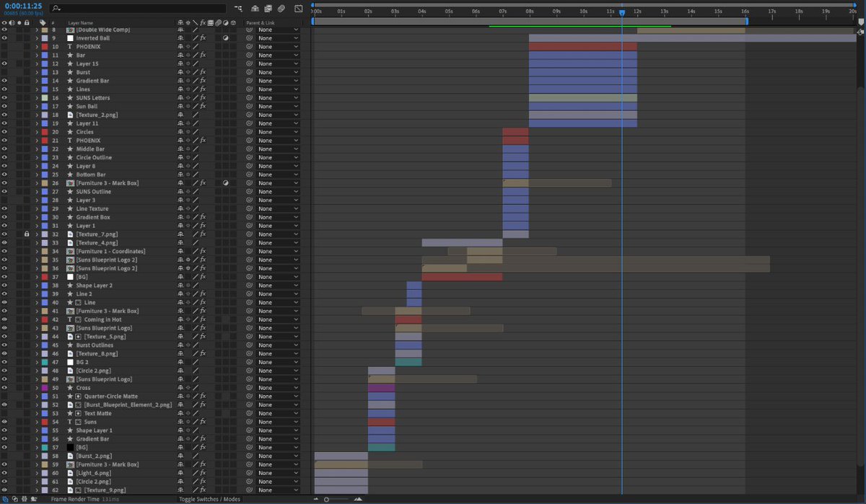Screen dimensions: 866x504
Task: Toggle visibility of SUNS Letters layer
Action: point(4,97)
